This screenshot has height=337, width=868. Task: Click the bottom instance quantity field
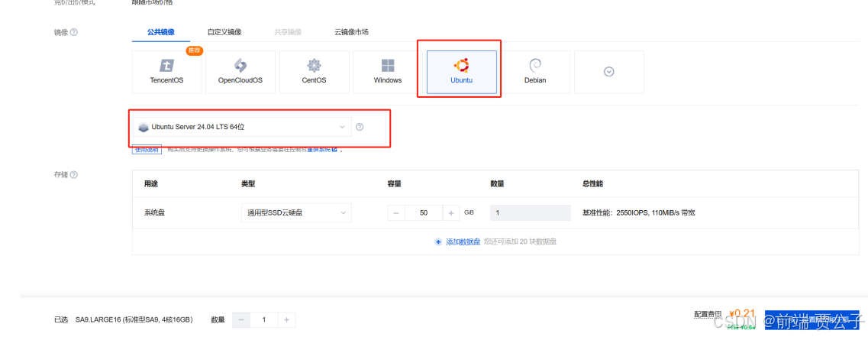click(x=263, y=320)
